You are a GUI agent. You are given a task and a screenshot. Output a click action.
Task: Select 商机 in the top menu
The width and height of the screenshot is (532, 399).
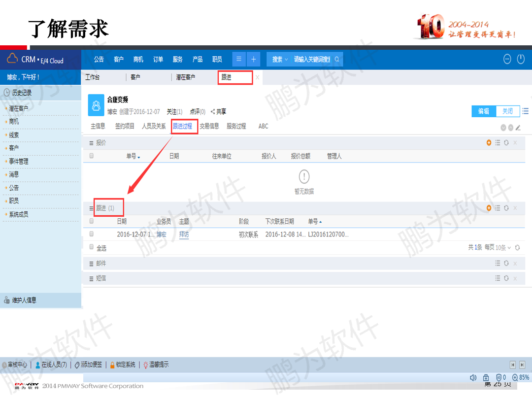(x=138, y=60)
